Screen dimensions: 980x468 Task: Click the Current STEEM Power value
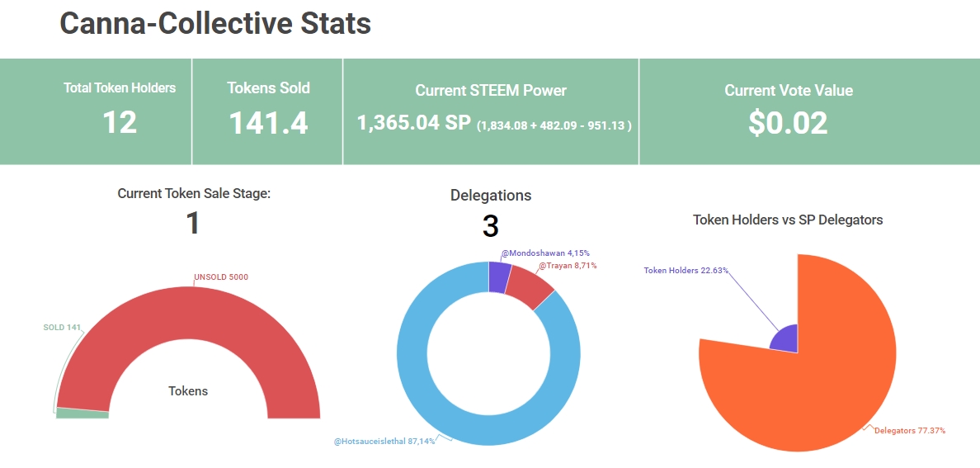(x=413, y=123)
